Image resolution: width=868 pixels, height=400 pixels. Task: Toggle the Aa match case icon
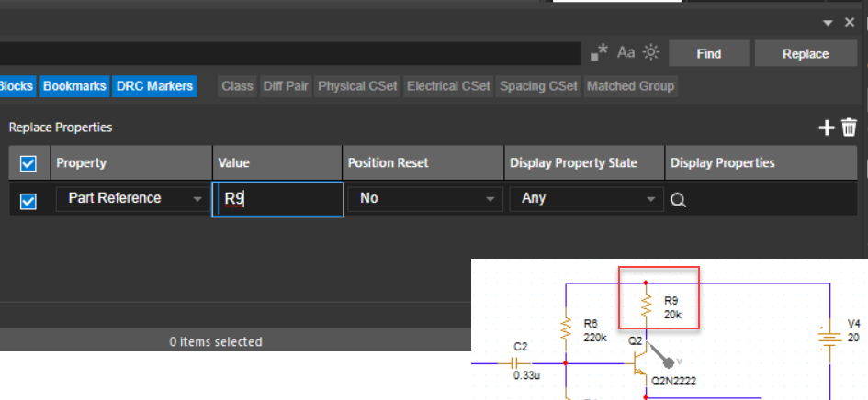point(626,53)
